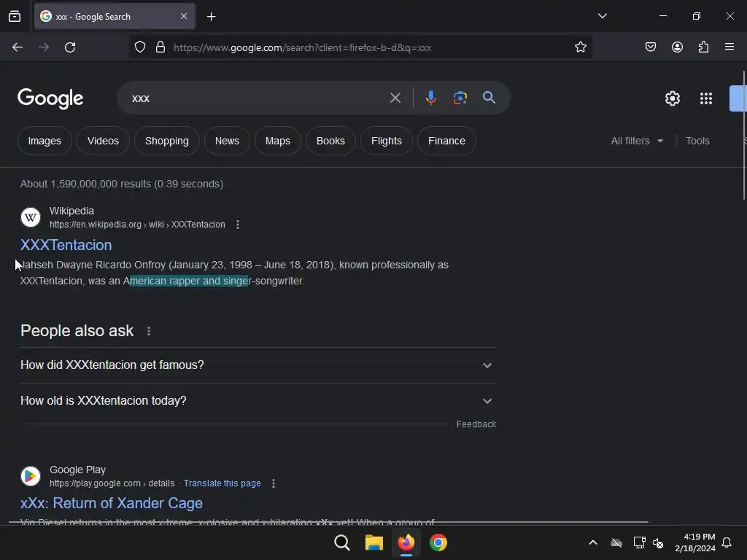Show hidden system tray icons
747x560 pixels.
pos(593,542)
